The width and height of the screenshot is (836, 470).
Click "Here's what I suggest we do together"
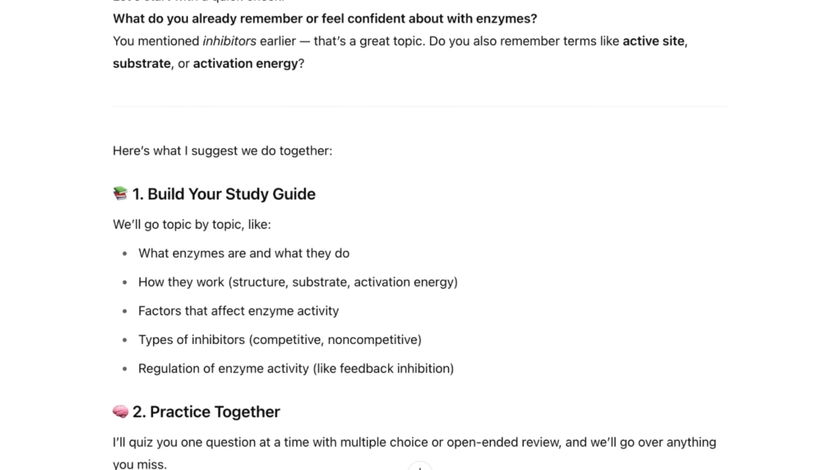pyautogui.click(x=222, y=151)
